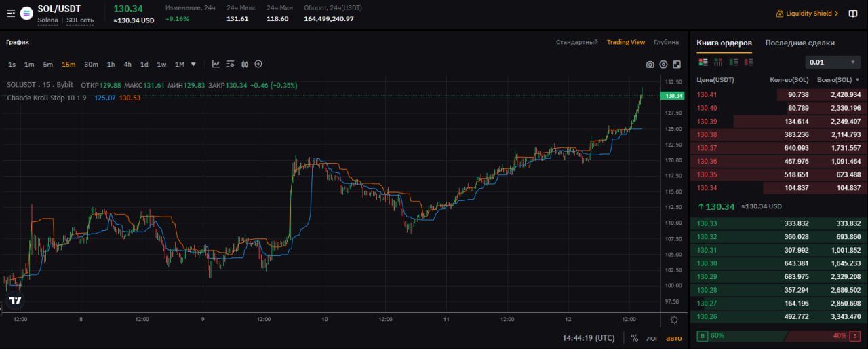Screen dimensions: 868x349
Task: Open the hamburger menu next to SOL/USDT
Action: pos(11,13)
